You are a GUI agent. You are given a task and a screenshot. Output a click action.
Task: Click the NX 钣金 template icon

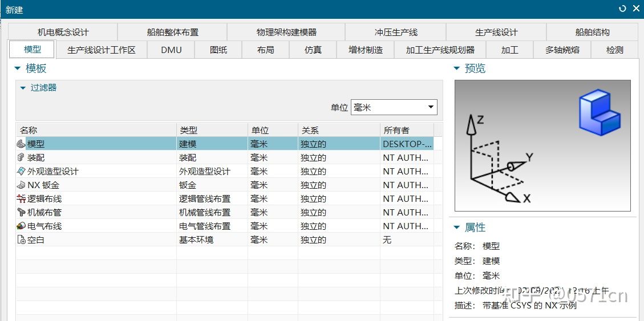pyautogui.click(x=21, y=185)
